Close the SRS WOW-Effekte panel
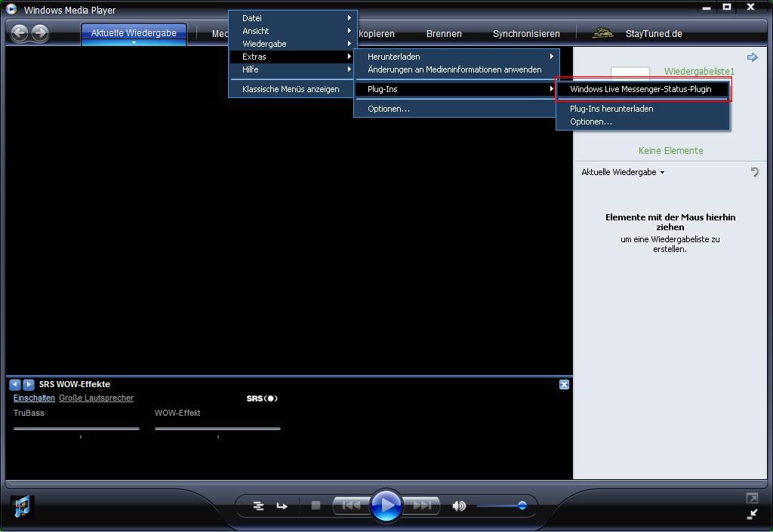The width and height of the screenshot is (773, 532). click(565, 384)
